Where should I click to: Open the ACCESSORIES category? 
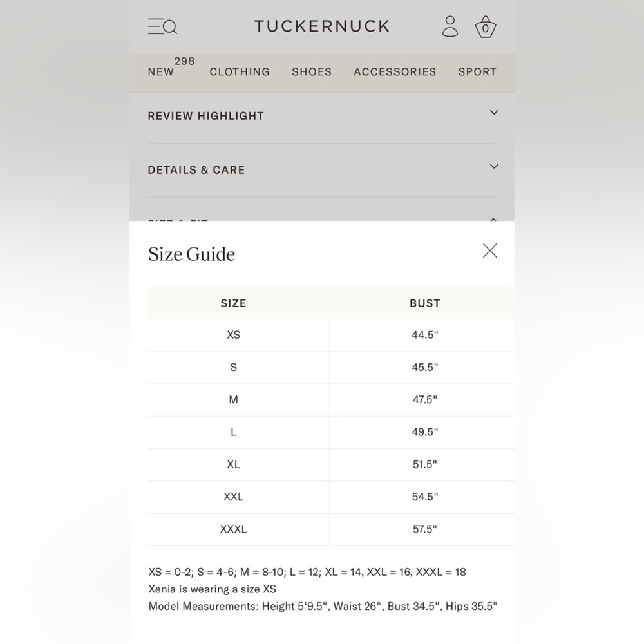tap(395, 72)
